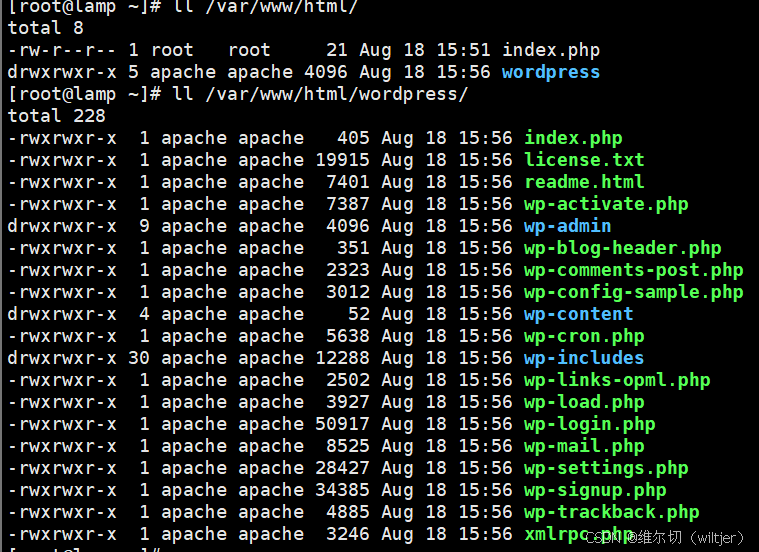Select wp-blog-header.php file name
The image size is (759, 552).
point(622,248)
